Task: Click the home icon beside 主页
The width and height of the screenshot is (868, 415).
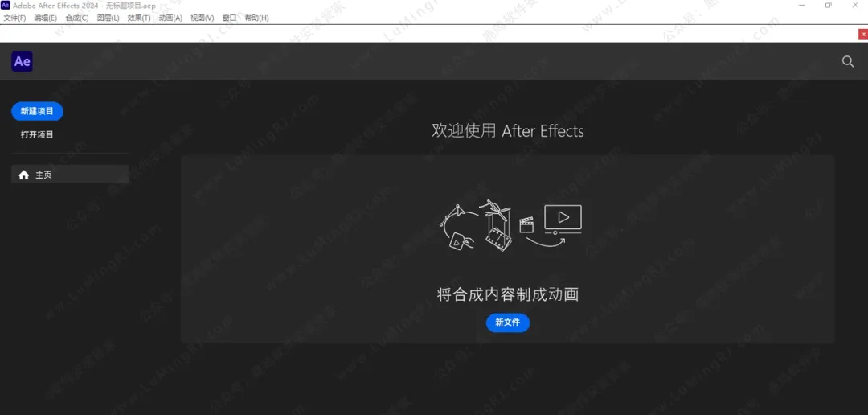Action: click(x=24, y=175)
